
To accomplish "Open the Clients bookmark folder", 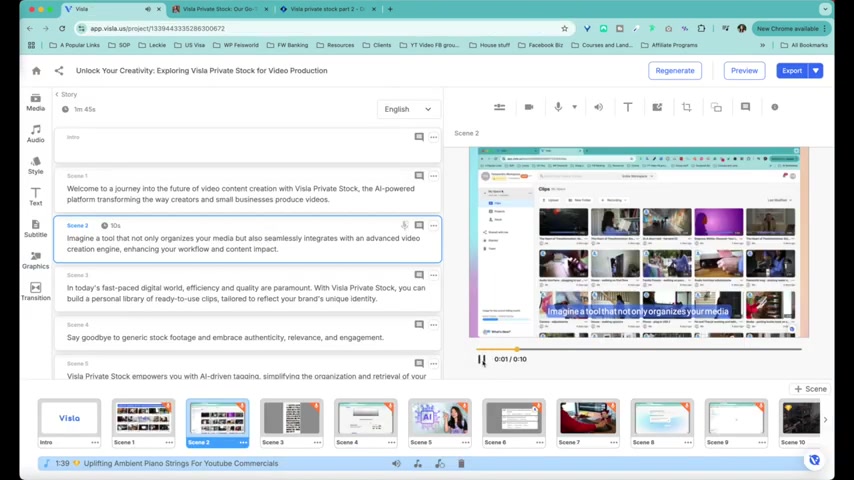I will pyautogui.click(x=377, y=45).
